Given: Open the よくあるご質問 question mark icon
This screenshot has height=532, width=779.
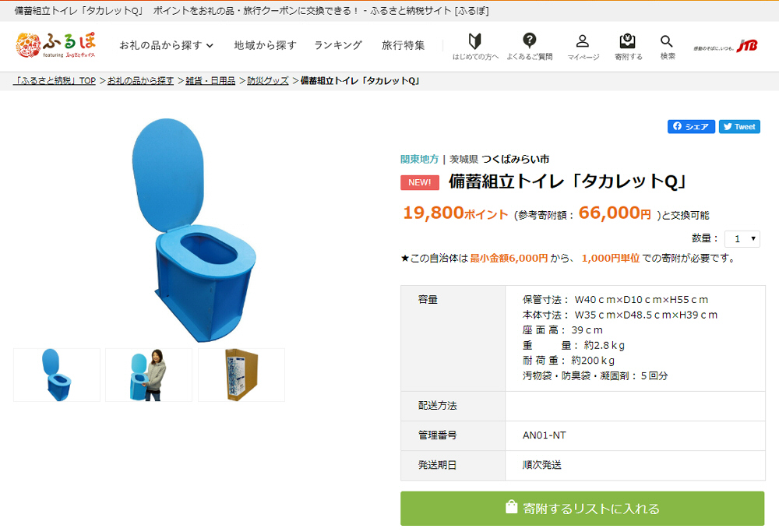Looking at the screenshot, I should 530,47.
